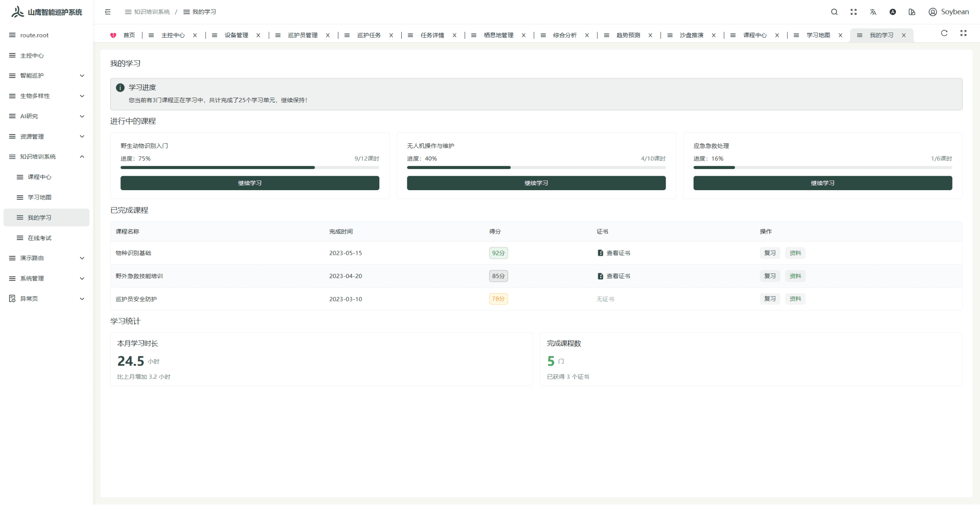Viewport: 980px width, 505px height.
Task: View certificate link for 野外急救技能培训
Action: 618,276
